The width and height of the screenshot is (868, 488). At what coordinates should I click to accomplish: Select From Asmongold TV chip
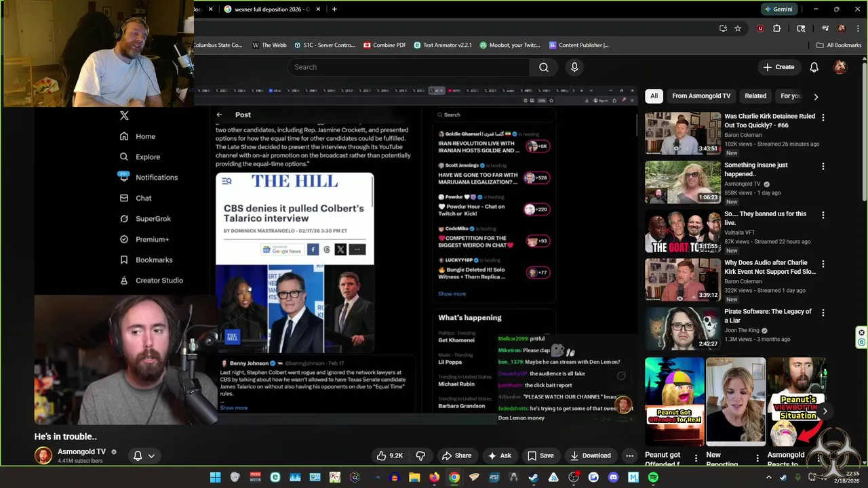coord(701,96)
